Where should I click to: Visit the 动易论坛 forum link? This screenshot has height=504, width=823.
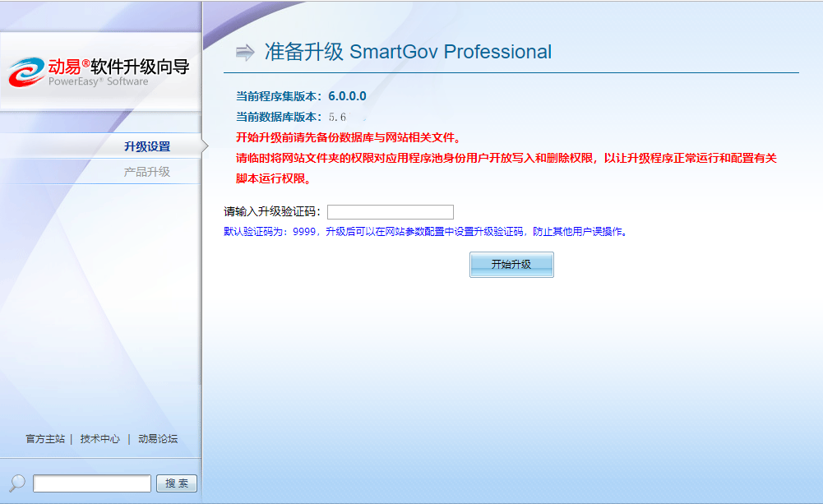[158, 439]
